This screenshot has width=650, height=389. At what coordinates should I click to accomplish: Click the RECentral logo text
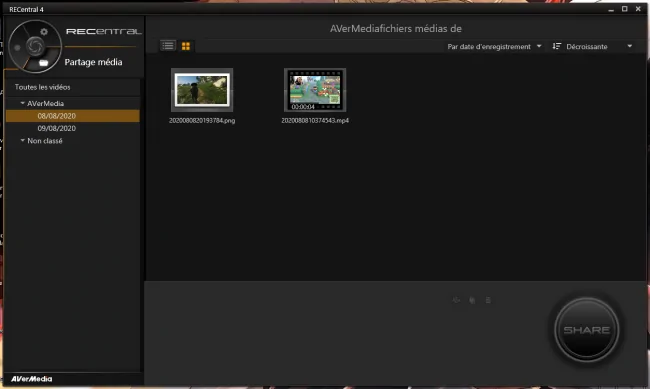104,32
